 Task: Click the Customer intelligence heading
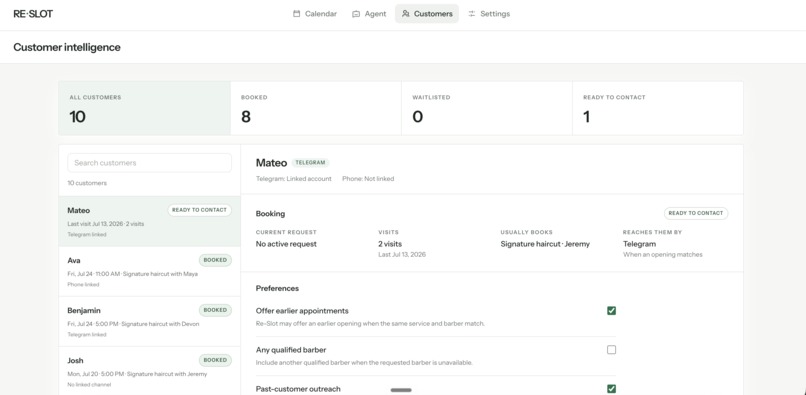coord(67,47)
